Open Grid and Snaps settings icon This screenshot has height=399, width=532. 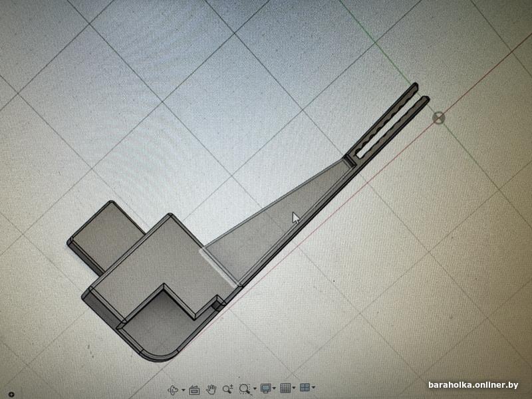285,388
